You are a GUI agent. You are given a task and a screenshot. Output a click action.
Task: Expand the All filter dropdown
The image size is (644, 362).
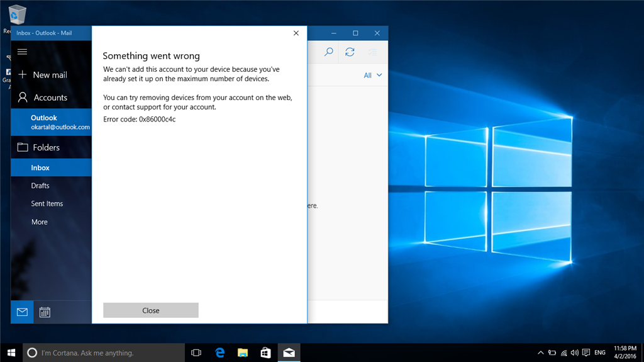372,76
